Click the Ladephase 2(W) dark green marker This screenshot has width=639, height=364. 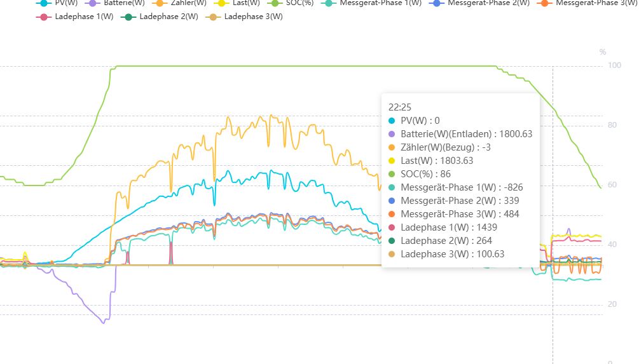(130, 17)
